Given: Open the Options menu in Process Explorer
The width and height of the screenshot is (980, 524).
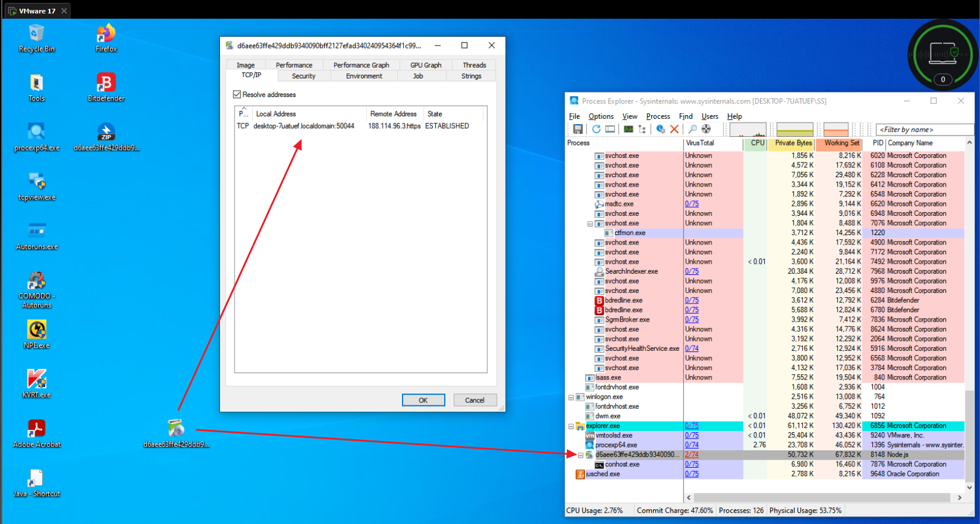Looking at the screenshot, I should pyautogui.click(x=601, y=116).
